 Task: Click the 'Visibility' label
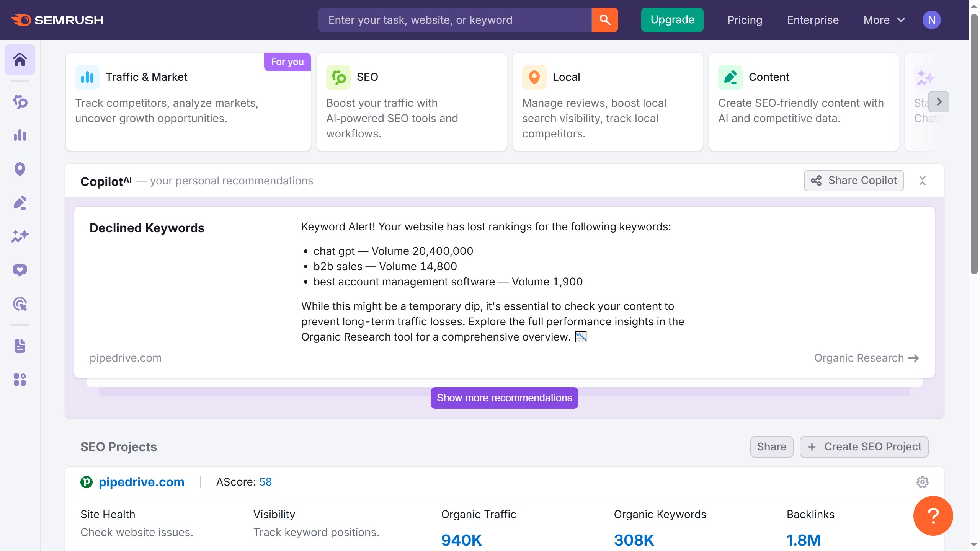click(x=274, y=514)
